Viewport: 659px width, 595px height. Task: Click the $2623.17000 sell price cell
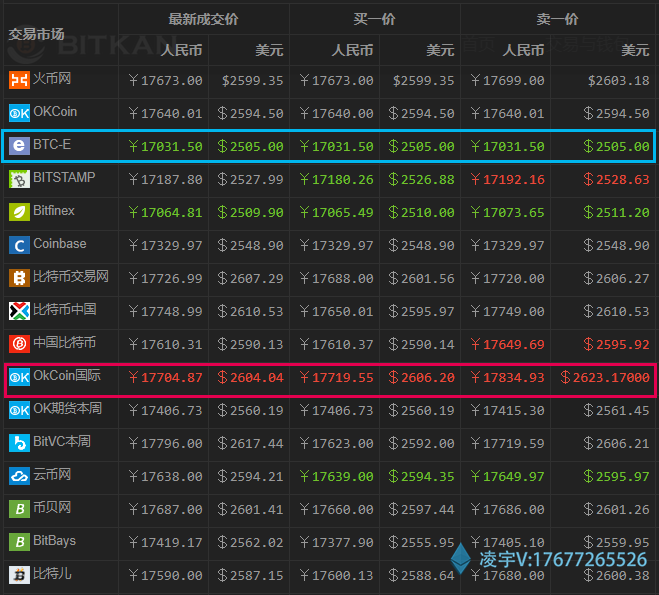click(605, 378)
